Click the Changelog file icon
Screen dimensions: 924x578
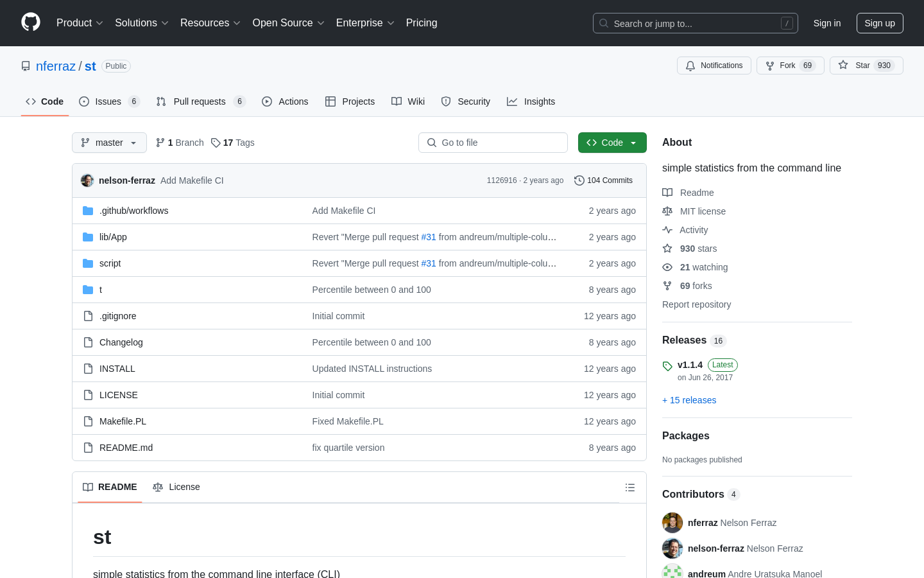[x=88, y=342]
